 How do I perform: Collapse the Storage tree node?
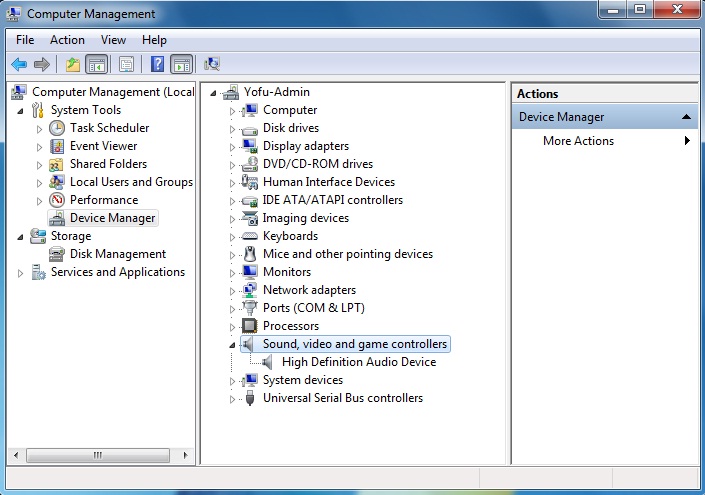click(20, 237)
